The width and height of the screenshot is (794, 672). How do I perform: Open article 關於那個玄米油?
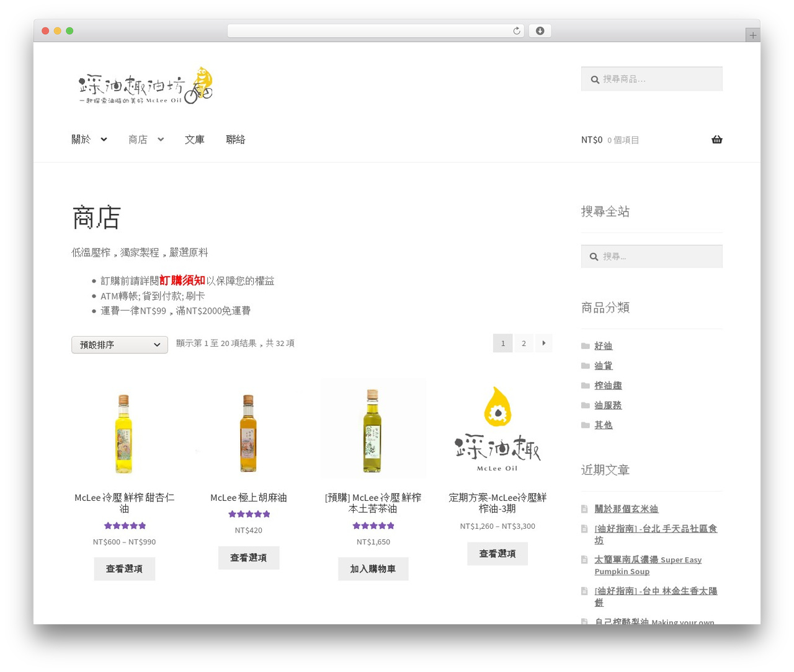coord(626,509)
